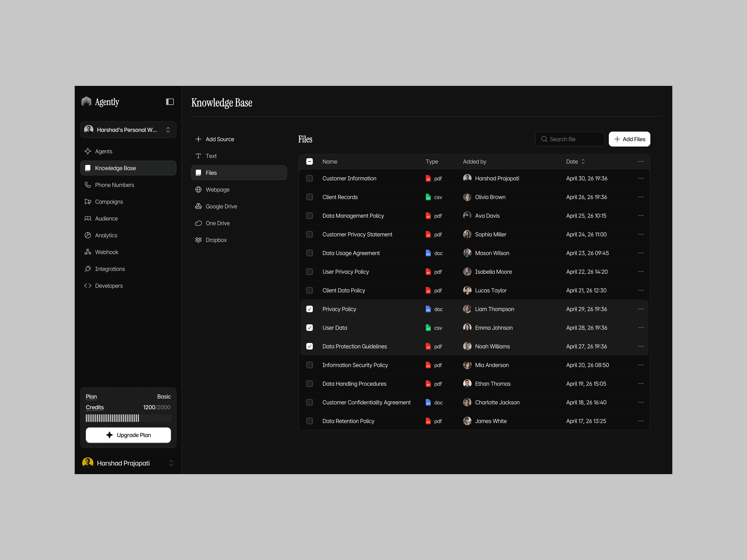Click the Analytics pie chart icon
Viewport: 747px width, 560px height.
coord(88,235)
